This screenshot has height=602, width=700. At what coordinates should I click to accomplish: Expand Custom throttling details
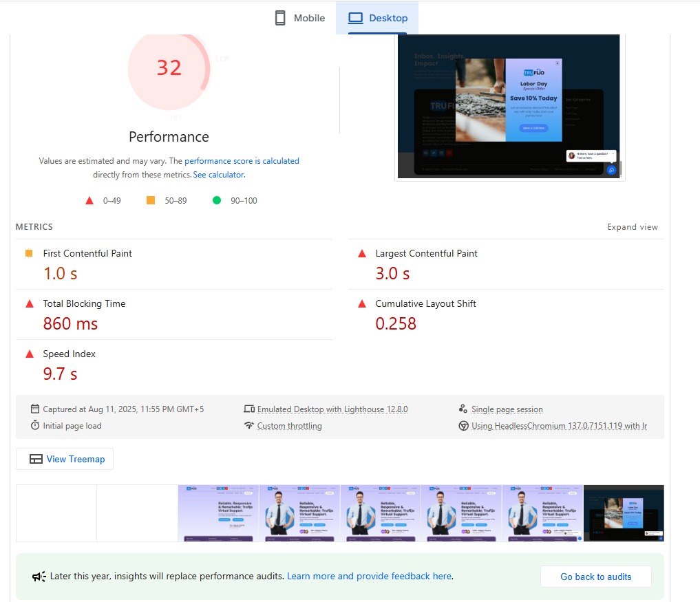289,426
